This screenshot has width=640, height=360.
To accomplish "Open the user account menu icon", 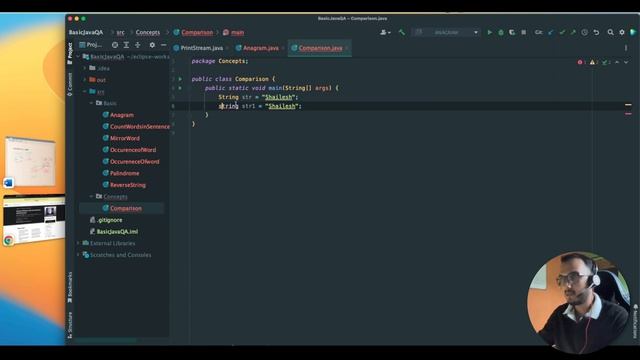I will tap(385, 32).
